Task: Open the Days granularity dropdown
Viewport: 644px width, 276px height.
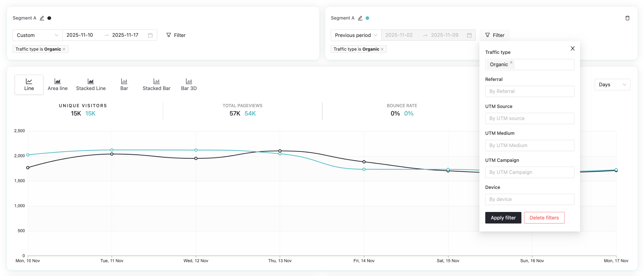Action: click(x=612, y=84)
